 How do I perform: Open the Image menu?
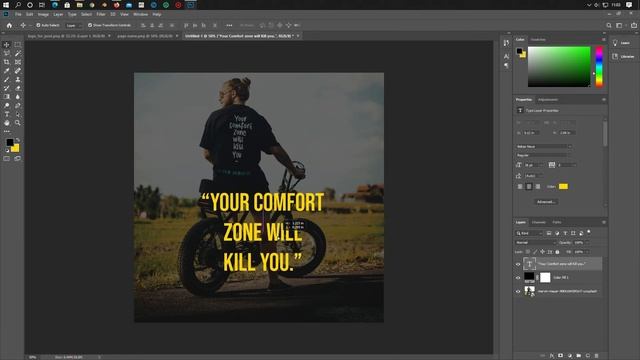coord(43,14)
